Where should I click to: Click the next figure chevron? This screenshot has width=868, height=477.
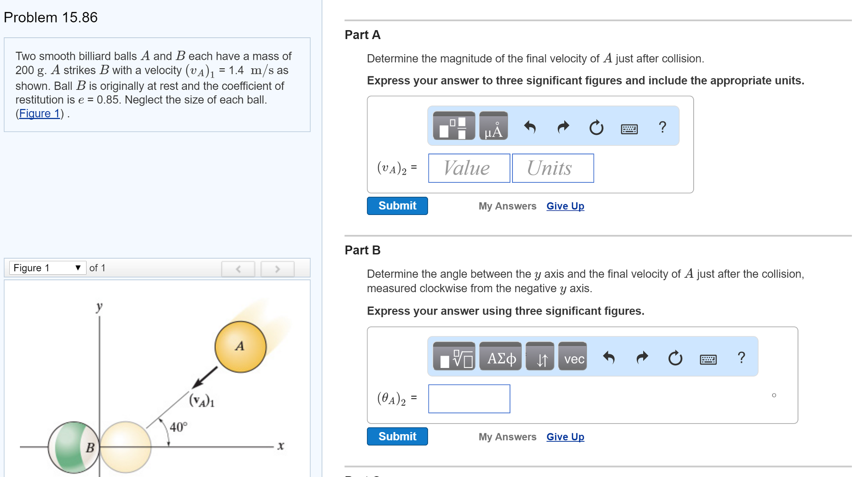click(x=277, y=268)
